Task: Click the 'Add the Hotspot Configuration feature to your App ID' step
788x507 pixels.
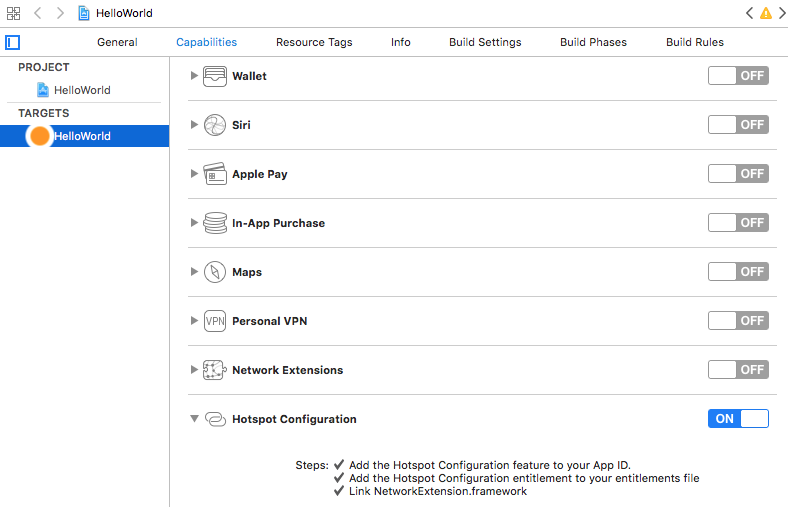Action: (489, 465)
